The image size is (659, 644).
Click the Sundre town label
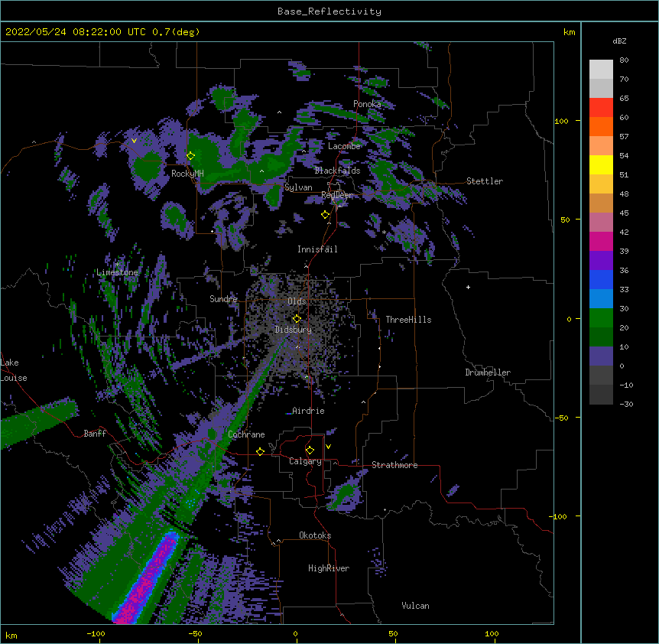tap(223, 299)
